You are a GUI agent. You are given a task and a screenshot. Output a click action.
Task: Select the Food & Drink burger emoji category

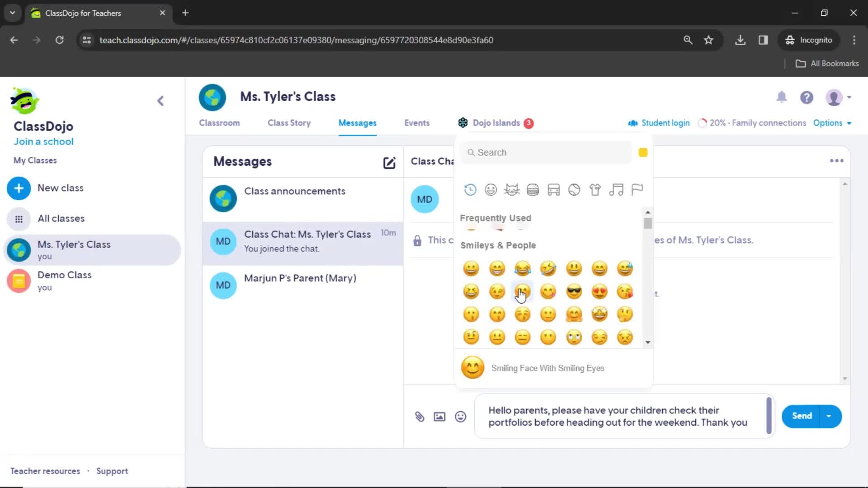click(533, 190)
